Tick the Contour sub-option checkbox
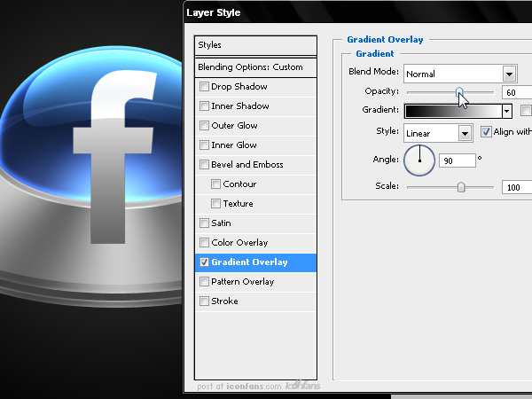 tap(215, 184)
